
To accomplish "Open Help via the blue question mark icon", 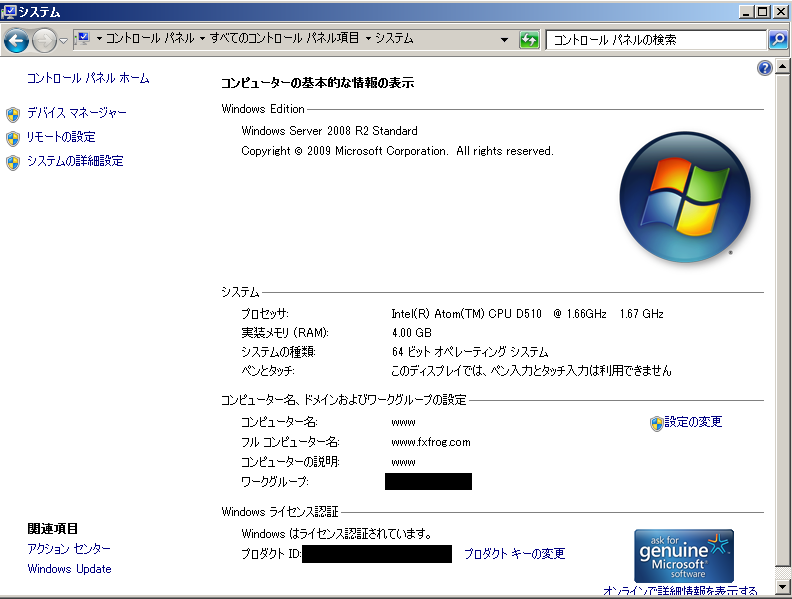I will 765,68.
